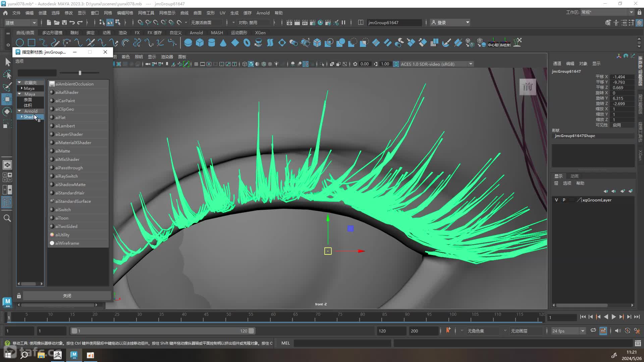Open the 文件 menu

point(16,13)
